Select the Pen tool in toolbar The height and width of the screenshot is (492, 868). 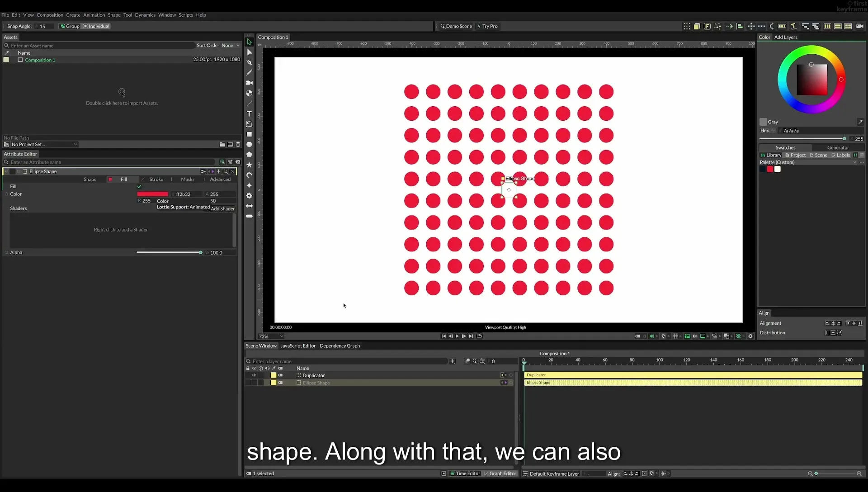point(249,62)
